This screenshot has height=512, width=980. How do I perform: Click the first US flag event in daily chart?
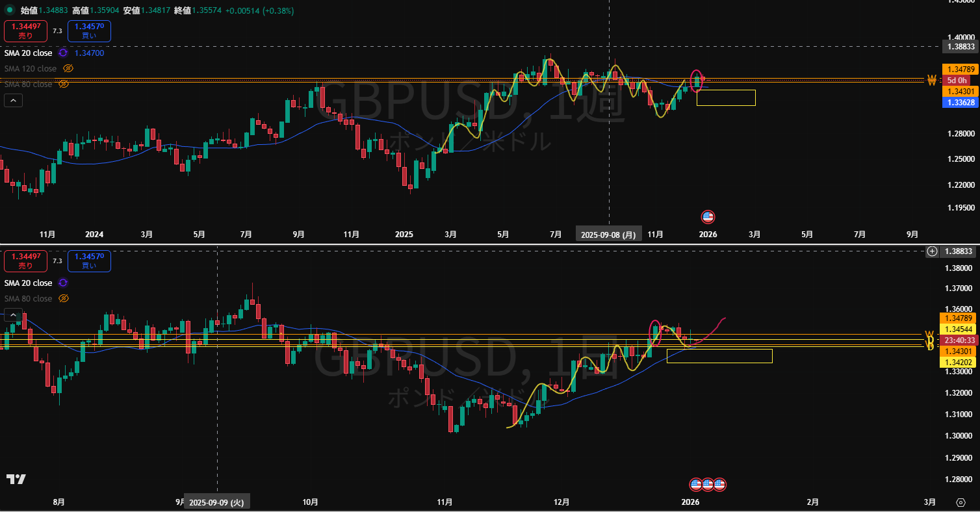tap(695, 484)
